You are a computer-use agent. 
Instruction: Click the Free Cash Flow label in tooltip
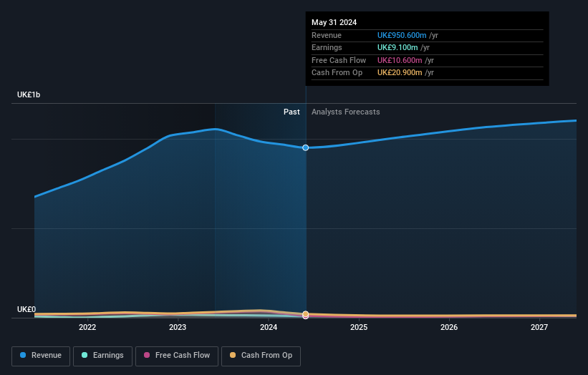339,60
